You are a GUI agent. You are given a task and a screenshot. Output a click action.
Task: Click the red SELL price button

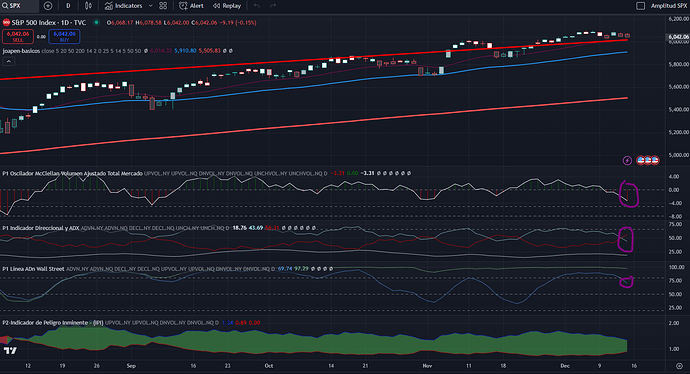(x=18, y=37)
